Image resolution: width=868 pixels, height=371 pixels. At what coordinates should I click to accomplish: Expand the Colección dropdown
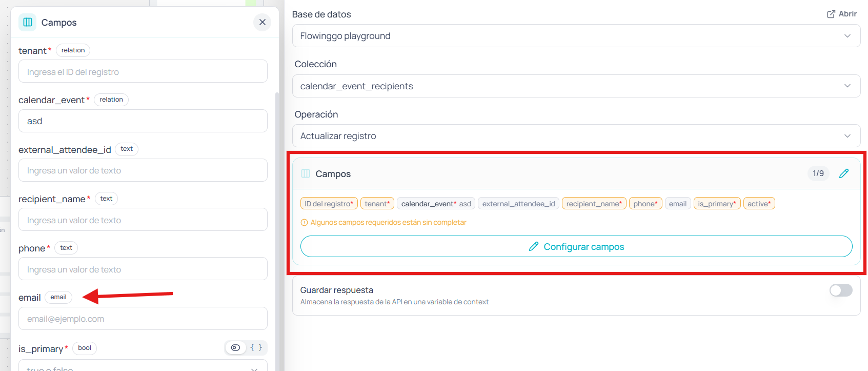coord(576,86)
